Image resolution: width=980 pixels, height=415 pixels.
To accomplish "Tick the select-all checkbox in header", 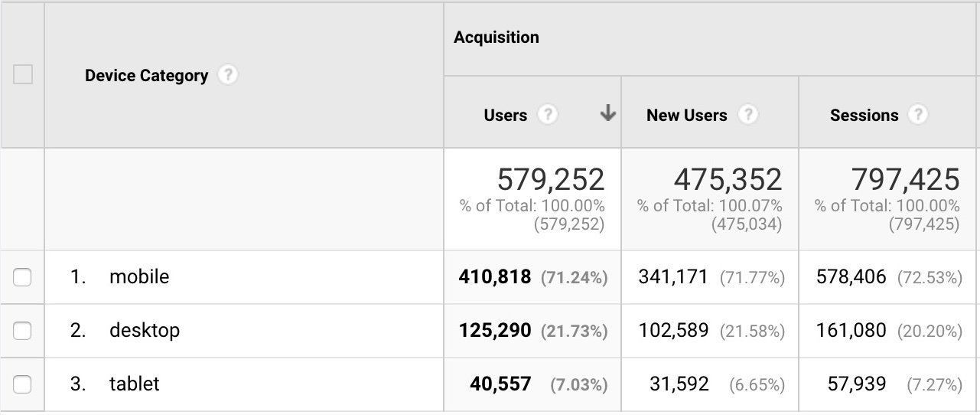I will click(23, 74).
